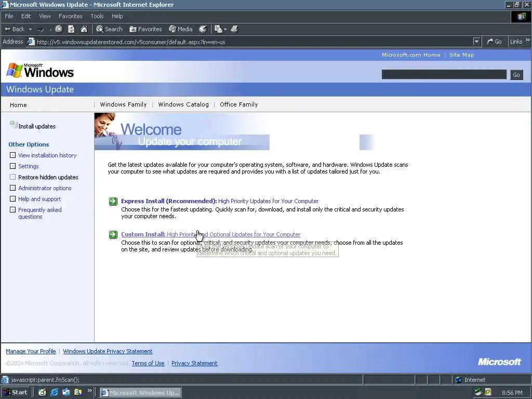Click the Back arrow toolbar button
This screenshot has height=399, width=532.
coord(14,29)
